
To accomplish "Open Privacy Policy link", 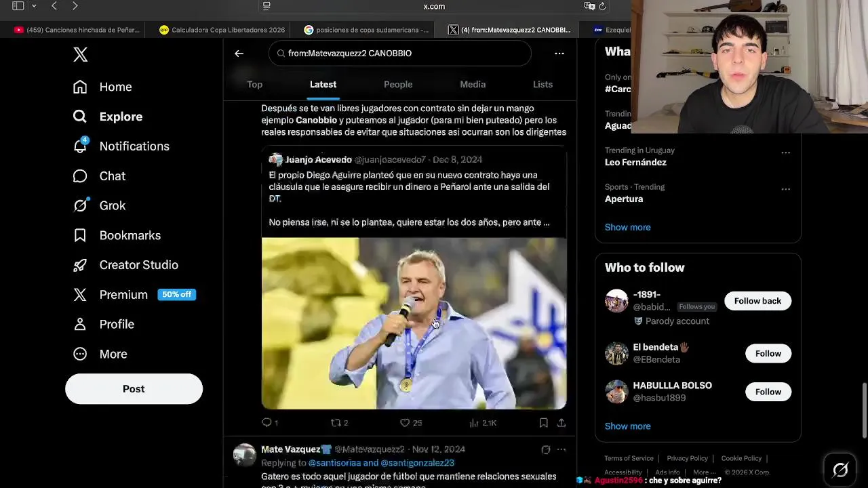I will pyautogui.click(x=687, y=458).
